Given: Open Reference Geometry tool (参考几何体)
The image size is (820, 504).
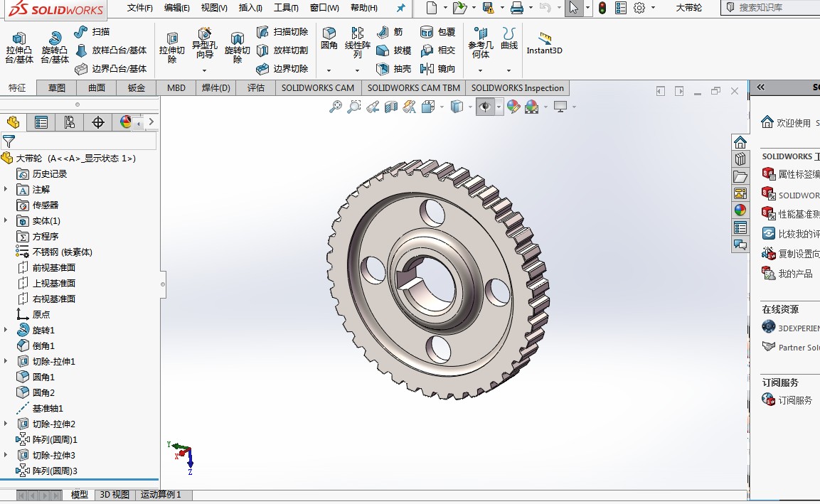Looking at the screenshot, I should click(x=480, y=43).
